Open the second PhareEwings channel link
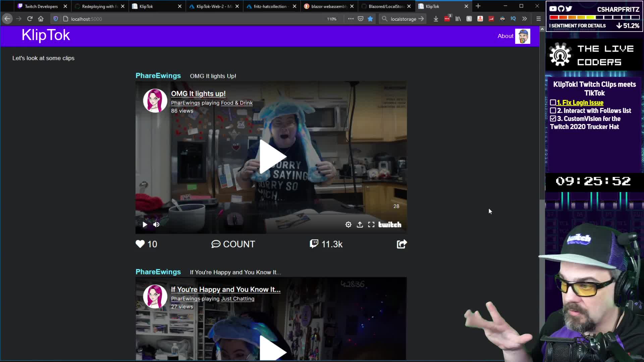 click(158, 272)
